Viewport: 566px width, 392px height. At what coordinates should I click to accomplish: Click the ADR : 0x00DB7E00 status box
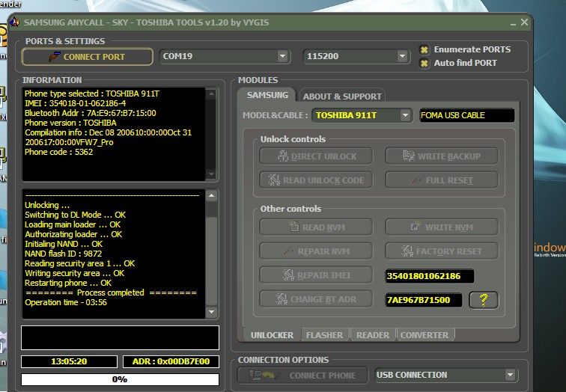tap(171, 361)
